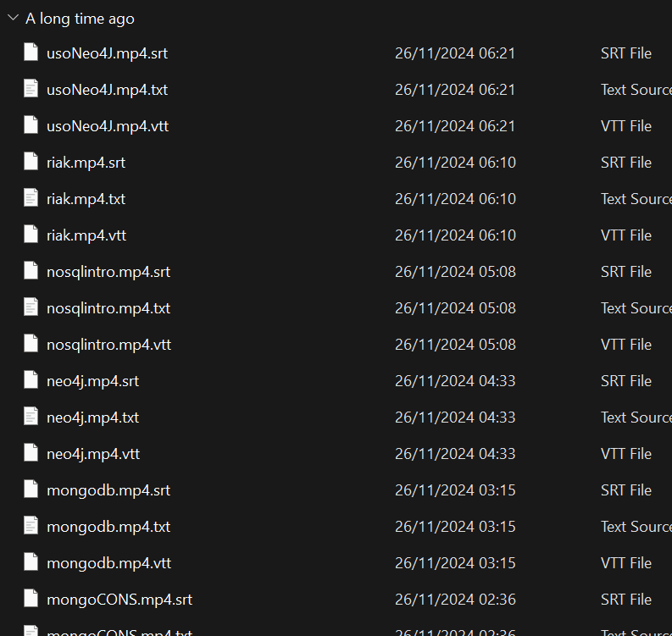Click the riak.mp4.txt text file icon
The height and width of the screenshot is (636, 672).
31,198
